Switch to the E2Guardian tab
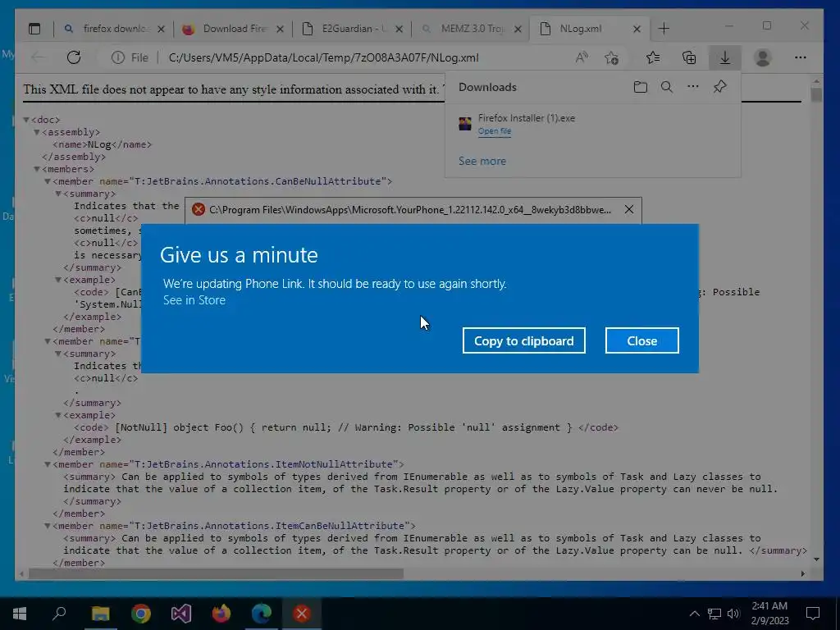Screen dimensions: 840x630 [351, 29]
